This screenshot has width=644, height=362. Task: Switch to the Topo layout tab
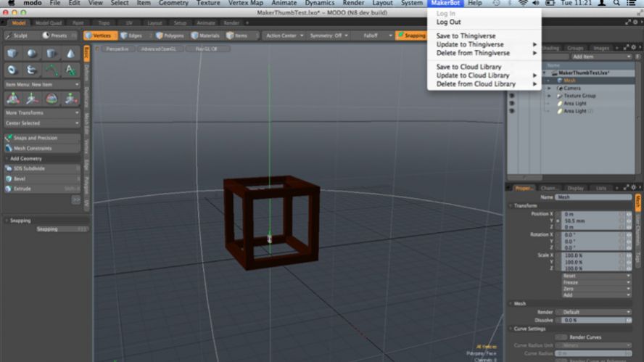[x=104, y=22]
